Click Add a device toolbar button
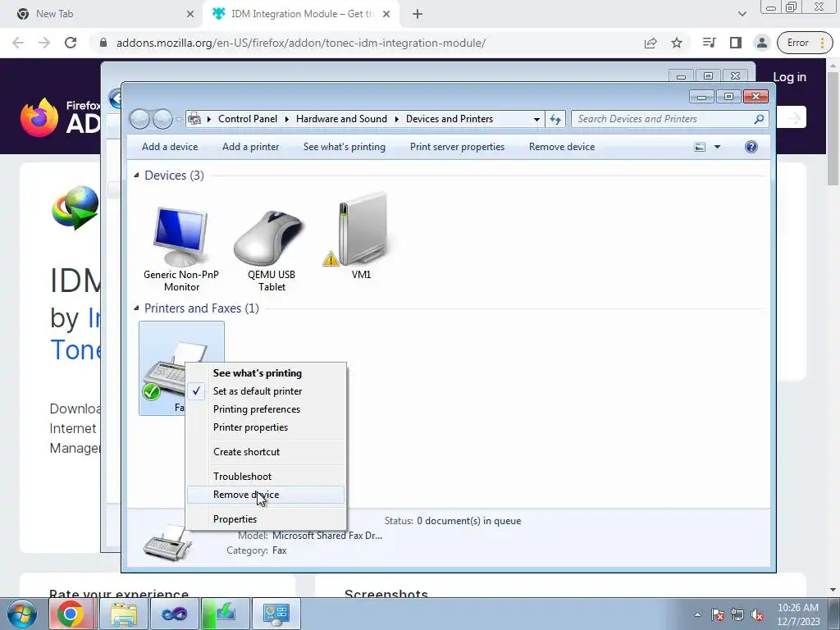840x630 pixels. (x=170, y=147)
